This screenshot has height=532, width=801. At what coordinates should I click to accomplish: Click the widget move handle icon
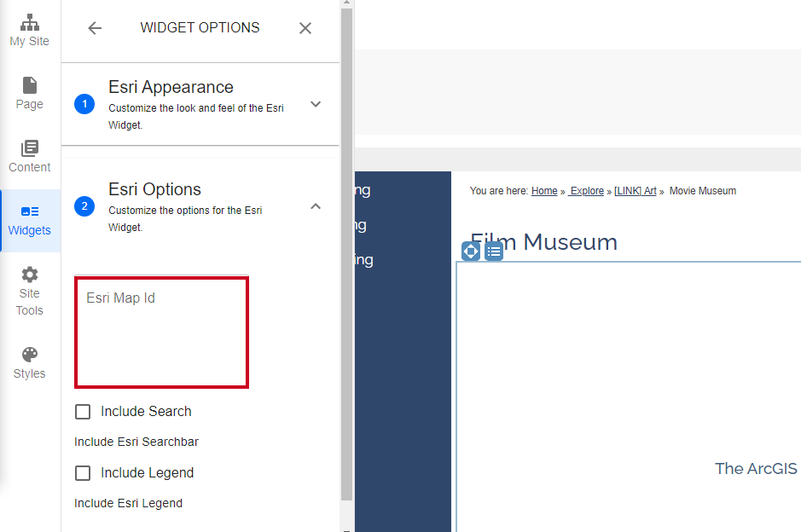coord(471,252)
